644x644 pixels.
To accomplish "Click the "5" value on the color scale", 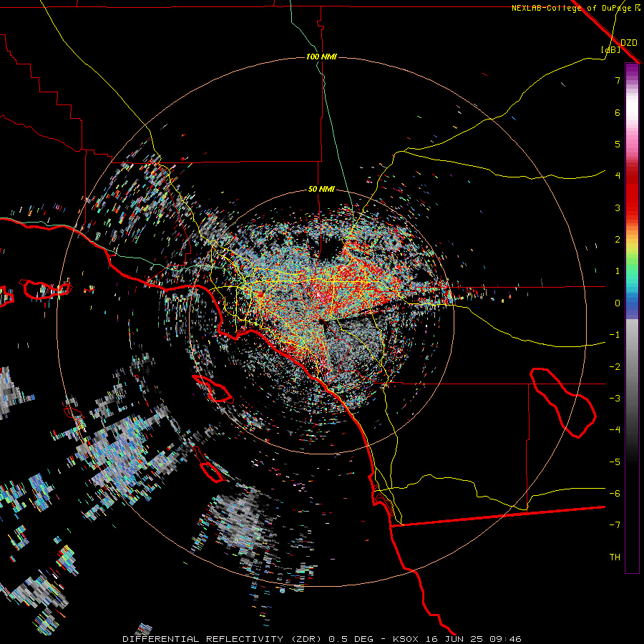I will click(618, 144).
